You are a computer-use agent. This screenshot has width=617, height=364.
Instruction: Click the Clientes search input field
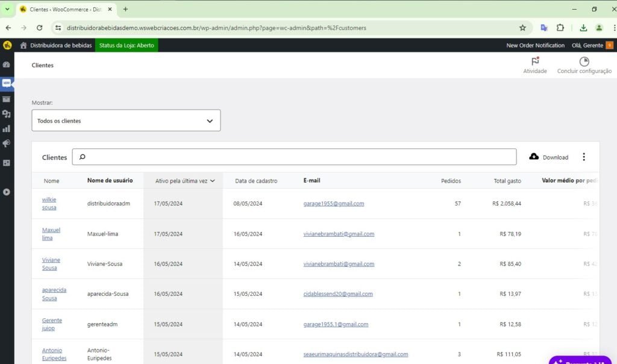(x=294, y=157)
